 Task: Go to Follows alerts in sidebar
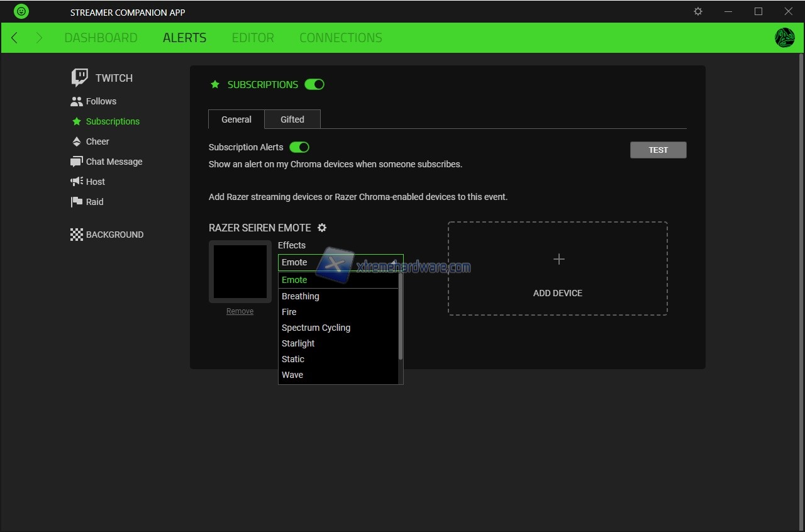pos(101,101)
